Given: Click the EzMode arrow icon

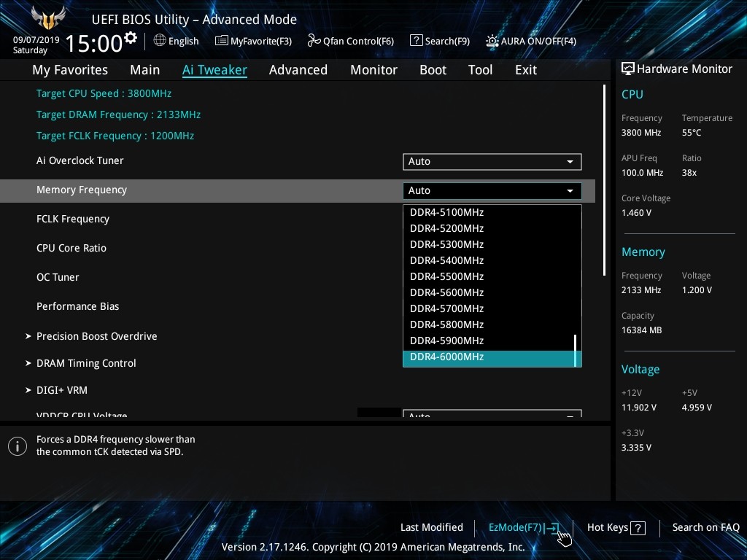Looking at the screenshot, I should 551,528.
